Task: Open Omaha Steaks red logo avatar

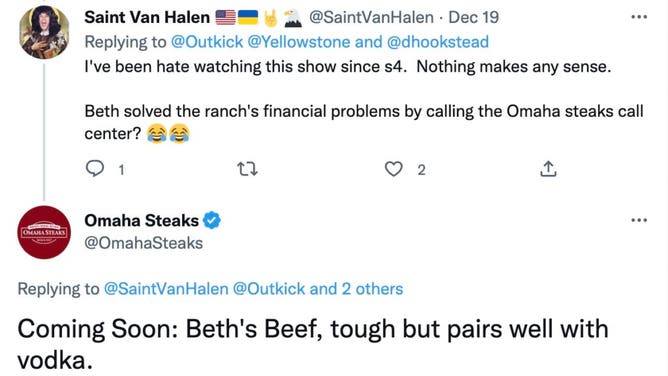Action: tap(44, 232)
